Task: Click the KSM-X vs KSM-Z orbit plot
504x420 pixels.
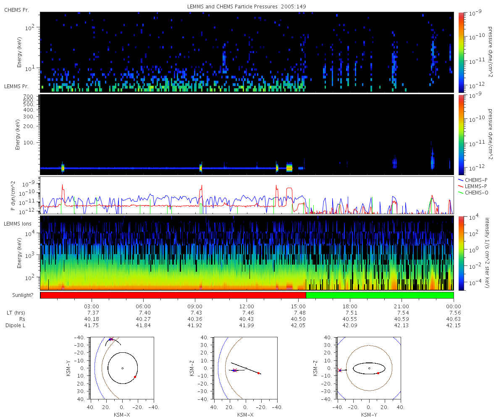Action: tap(245, 368)
